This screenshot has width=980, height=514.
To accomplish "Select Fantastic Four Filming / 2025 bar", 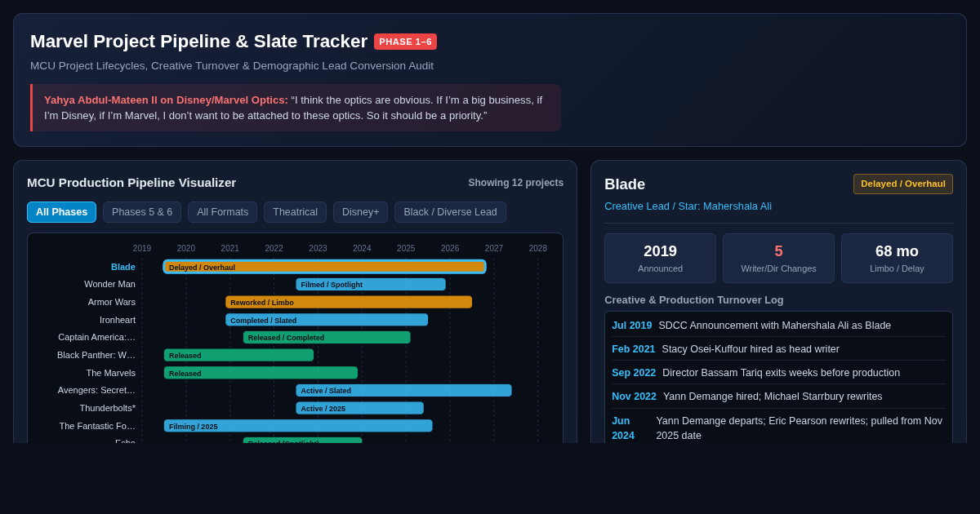I will [x=298, y=426].
